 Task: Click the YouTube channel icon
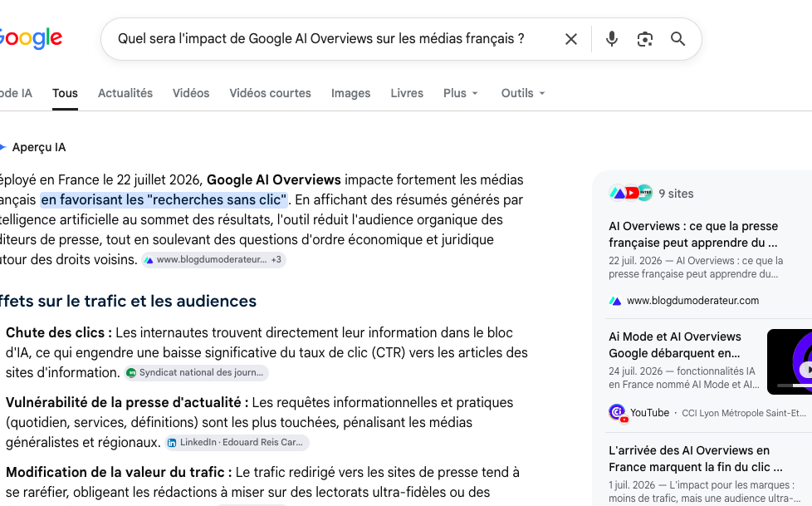[618, 413]
